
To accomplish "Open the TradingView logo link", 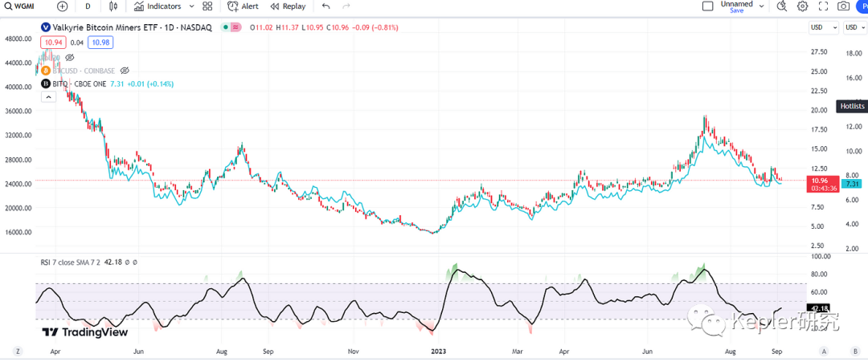I will click(85, 332).
